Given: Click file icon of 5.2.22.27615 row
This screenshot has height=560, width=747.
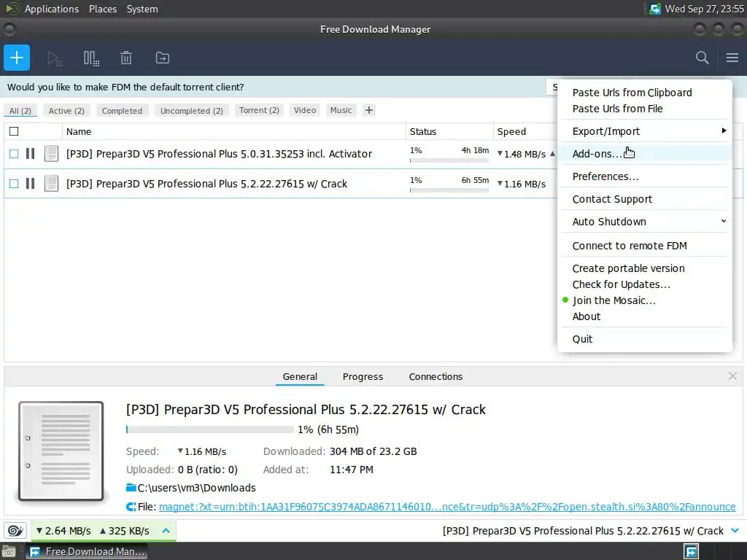Looking at the screenshot, I should (51, 183).
